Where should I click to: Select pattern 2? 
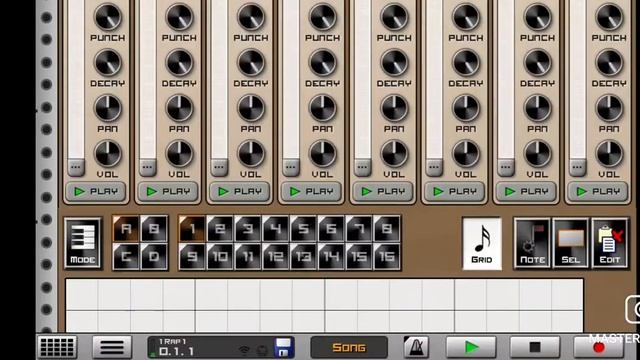220,229
